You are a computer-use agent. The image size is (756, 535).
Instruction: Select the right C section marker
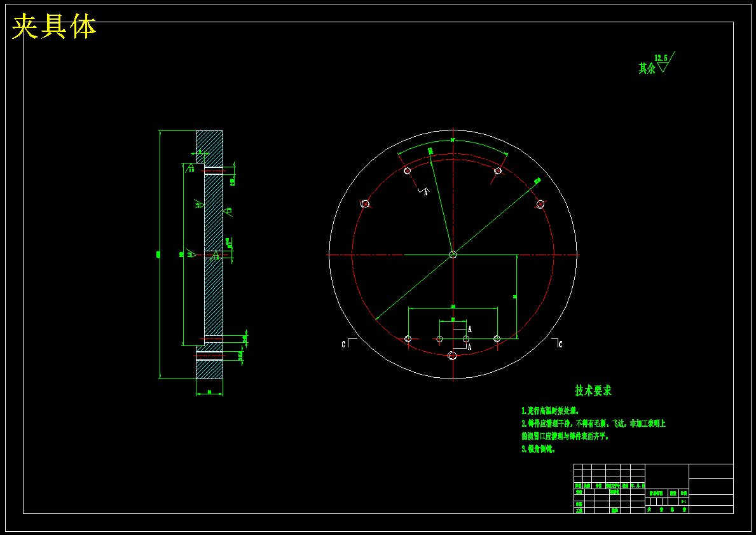click(557, 344)
